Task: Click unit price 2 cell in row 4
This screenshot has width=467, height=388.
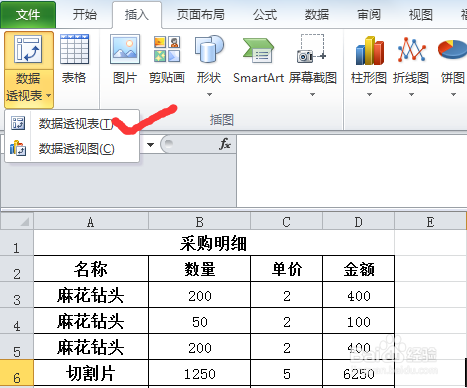Action: 286,321
